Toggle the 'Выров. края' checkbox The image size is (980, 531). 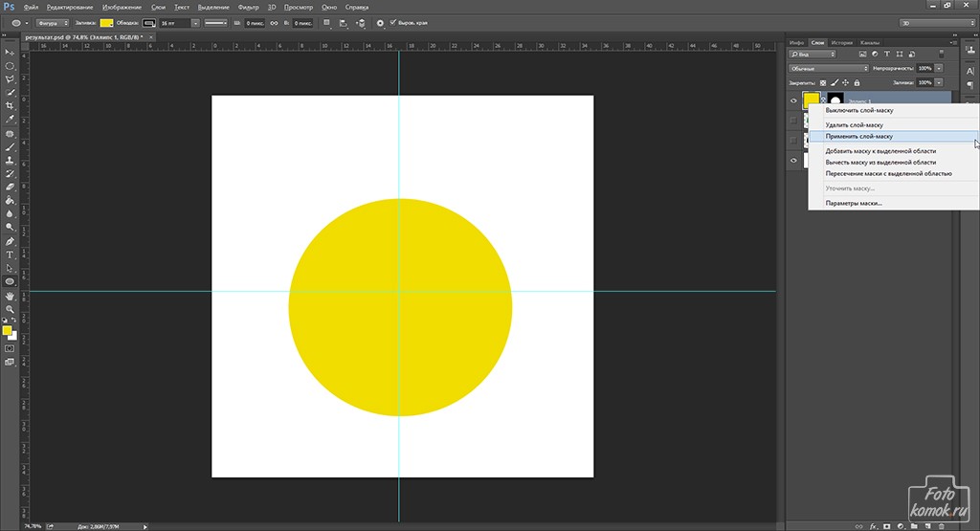pos(392,23)
